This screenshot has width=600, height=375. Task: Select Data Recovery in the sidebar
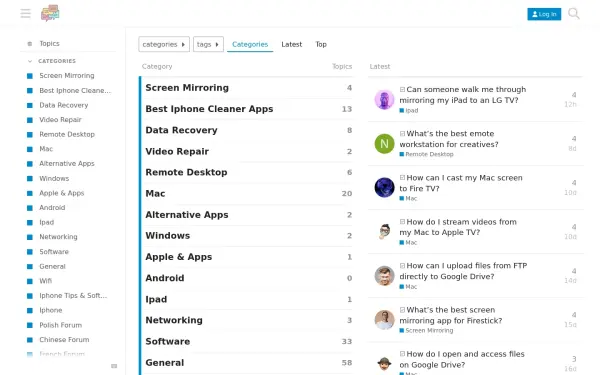[x=64, y=105]
